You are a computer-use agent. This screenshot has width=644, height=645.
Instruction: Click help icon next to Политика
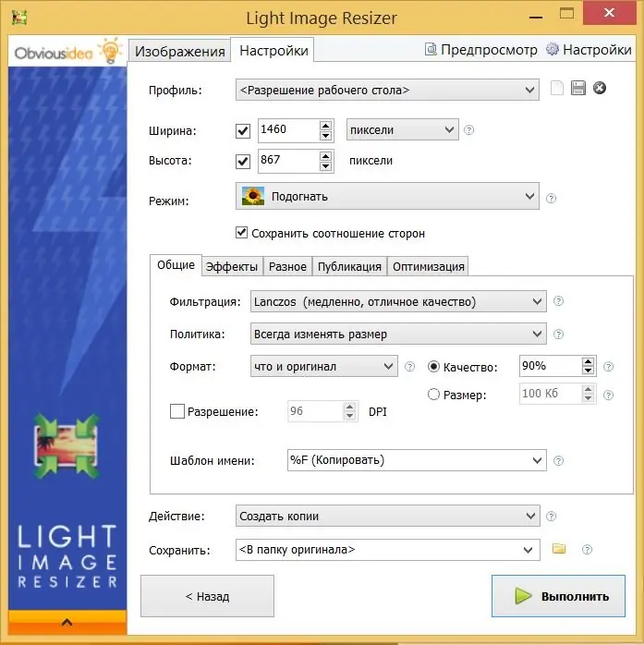click(558, 334)
